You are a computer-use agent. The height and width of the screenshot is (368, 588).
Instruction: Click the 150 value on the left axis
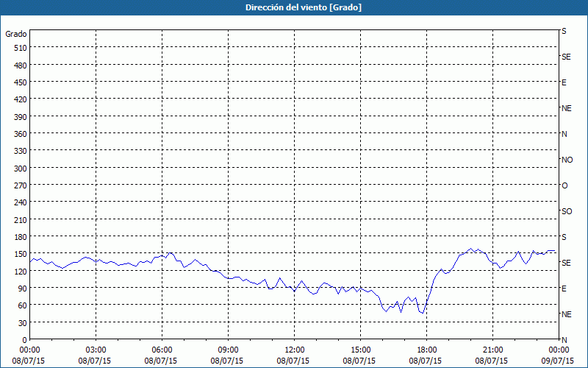coord(21,254)
